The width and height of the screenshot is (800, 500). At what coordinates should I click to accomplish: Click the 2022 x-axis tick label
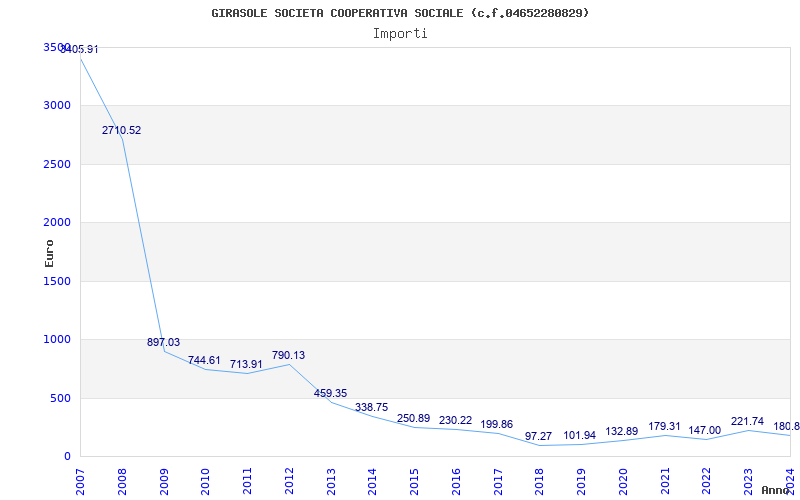tap(707, 482)
